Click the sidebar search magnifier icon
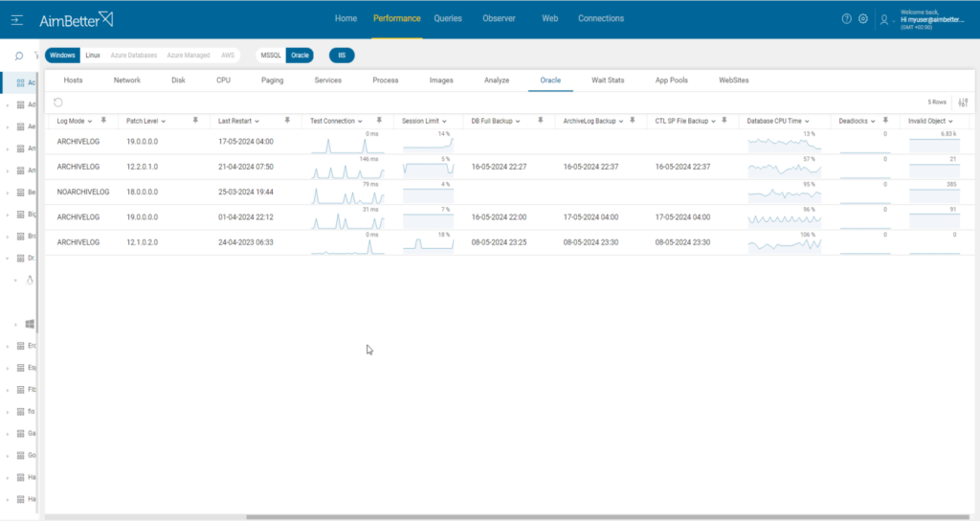This screenshot has height=521, width=980. pos(19,56)
